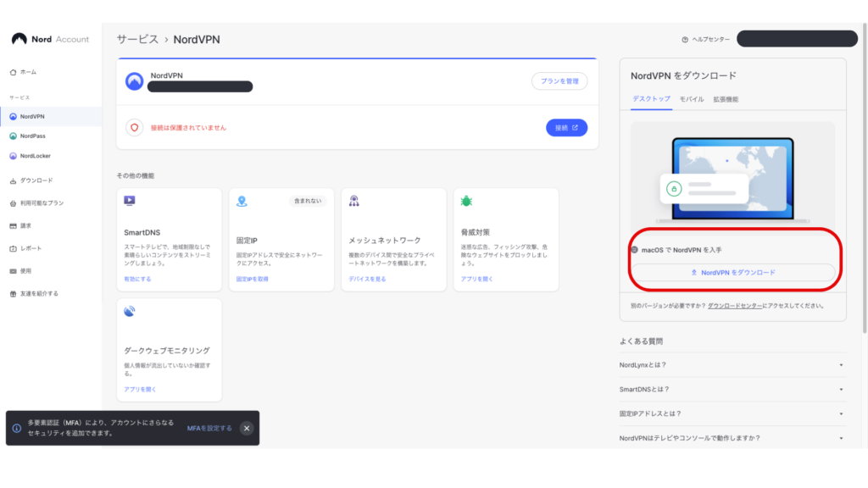868x488 pixels.
Task: Select NordLocker in the sidebar
Action: (35, 156)
